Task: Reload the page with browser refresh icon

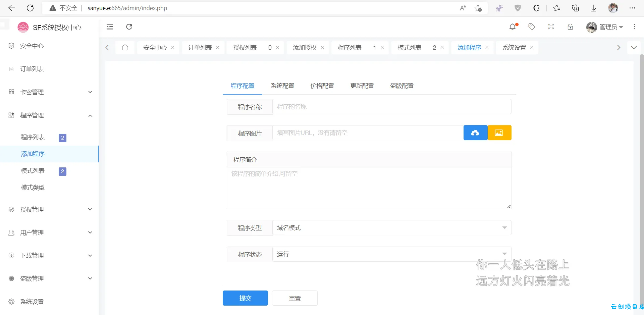Action: point(30,8)
